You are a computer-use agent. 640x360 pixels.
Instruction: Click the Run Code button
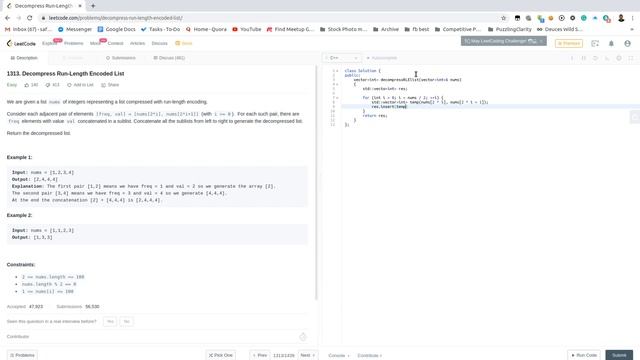click(x=584, y=355)
